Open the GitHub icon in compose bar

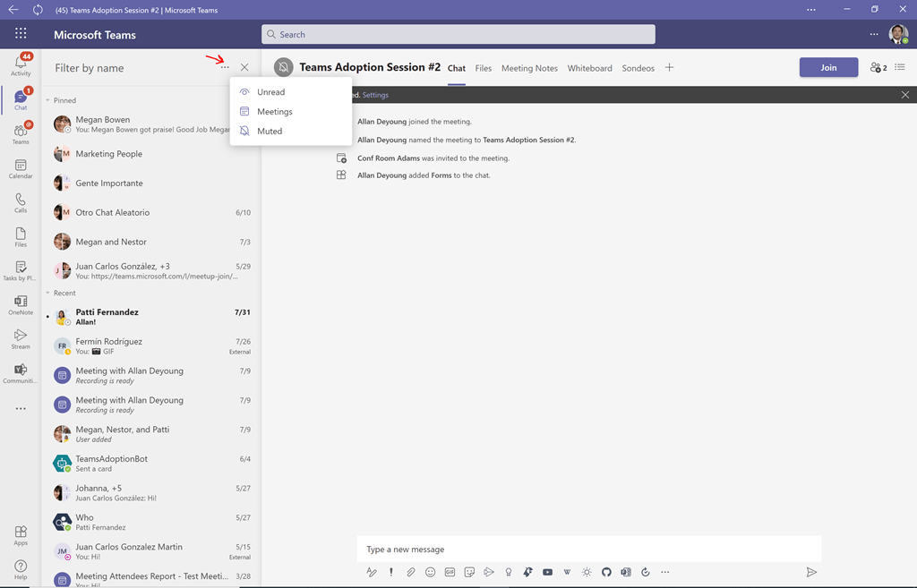pyautogui.click(x=606, y=572)
